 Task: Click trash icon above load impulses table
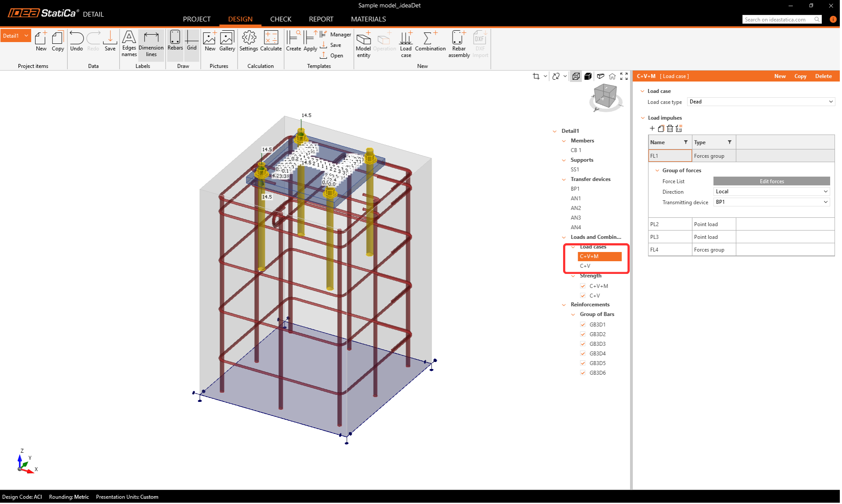coord(670,128)
